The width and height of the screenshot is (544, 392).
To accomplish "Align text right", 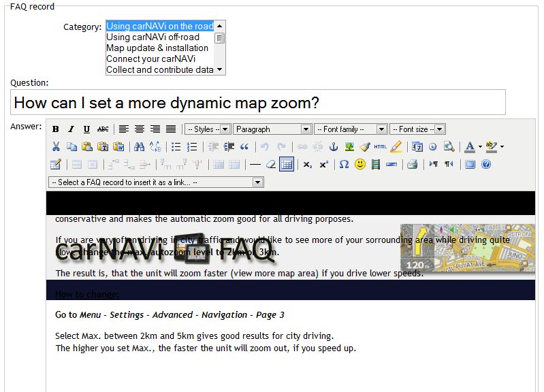I will click(155, 129).
